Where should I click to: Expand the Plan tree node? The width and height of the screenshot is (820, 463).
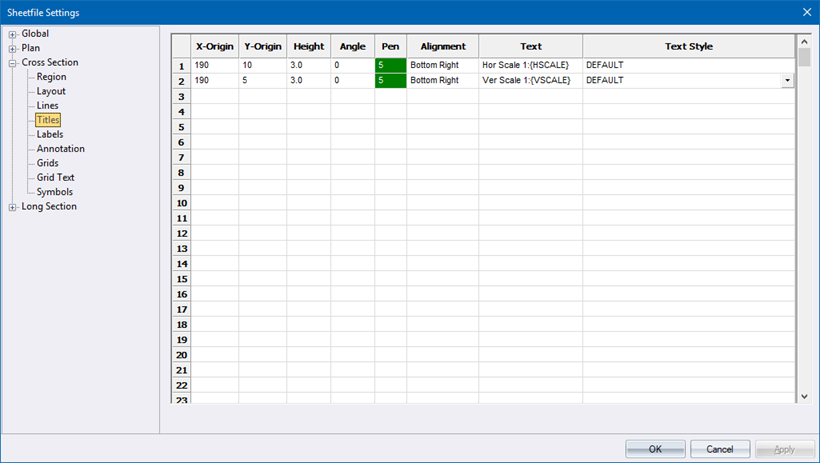coord(12,48)
